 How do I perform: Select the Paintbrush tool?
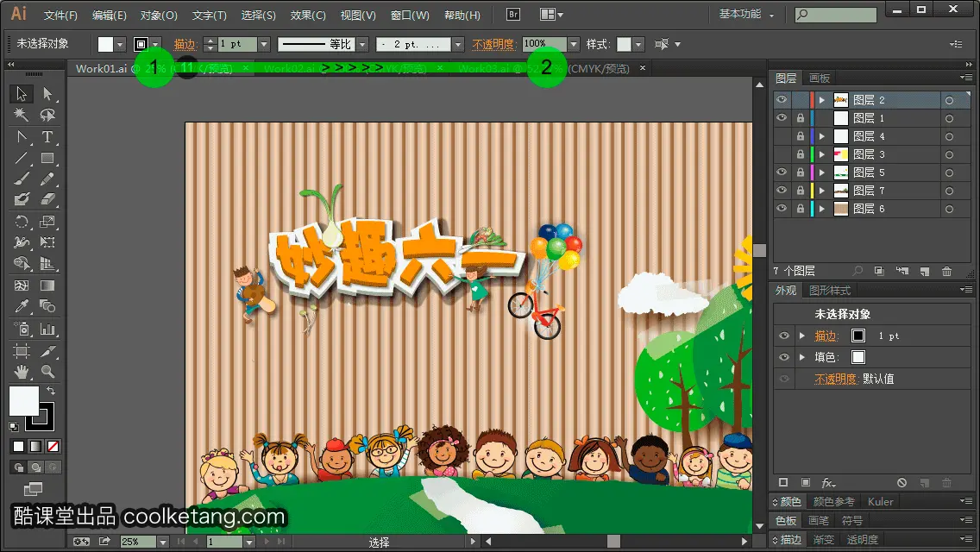22,179
